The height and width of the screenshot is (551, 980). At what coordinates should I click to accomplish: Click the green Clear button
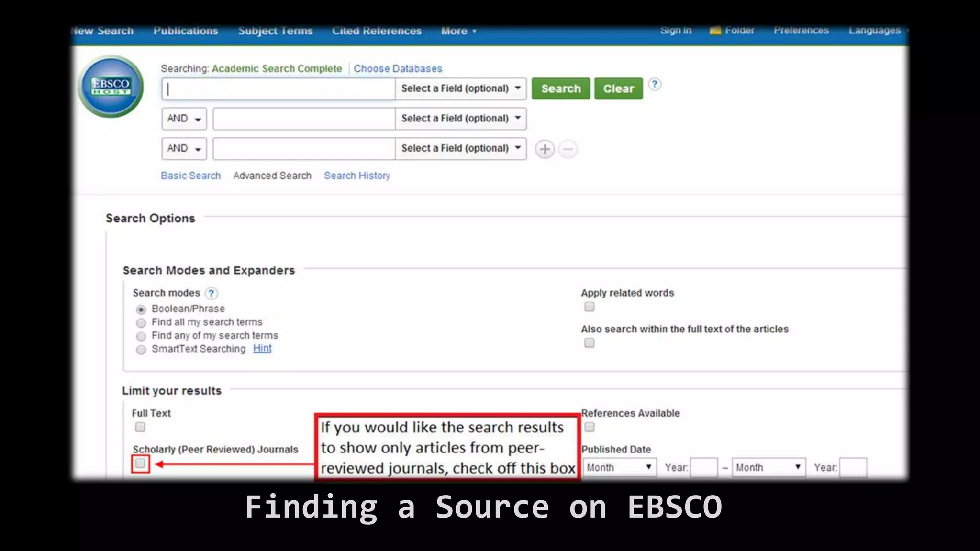pyautogui.click(x=619, y=88)
